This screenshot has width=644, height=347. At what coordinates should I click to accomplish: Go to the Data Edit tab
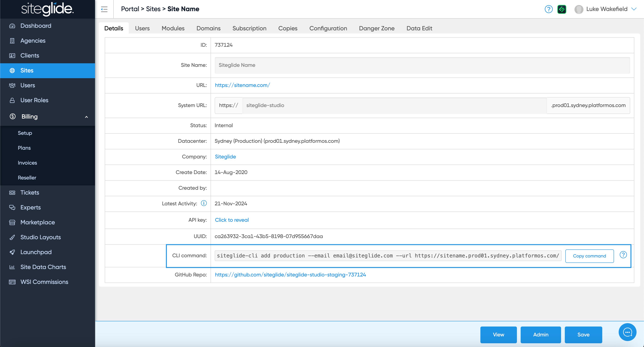[x=419, y=28]
